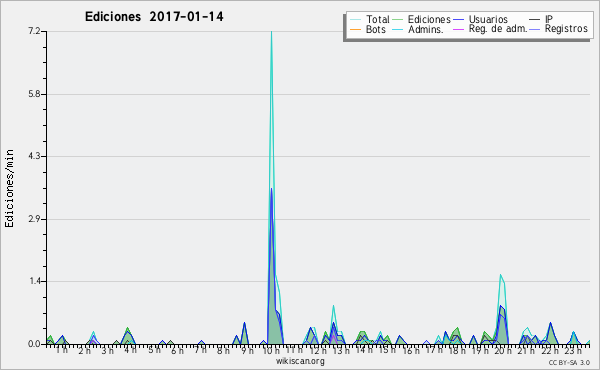The height and width of the screenshot is (370, 600).
Task: Click the Total peak at 20 h
Action: coord(501,275)
